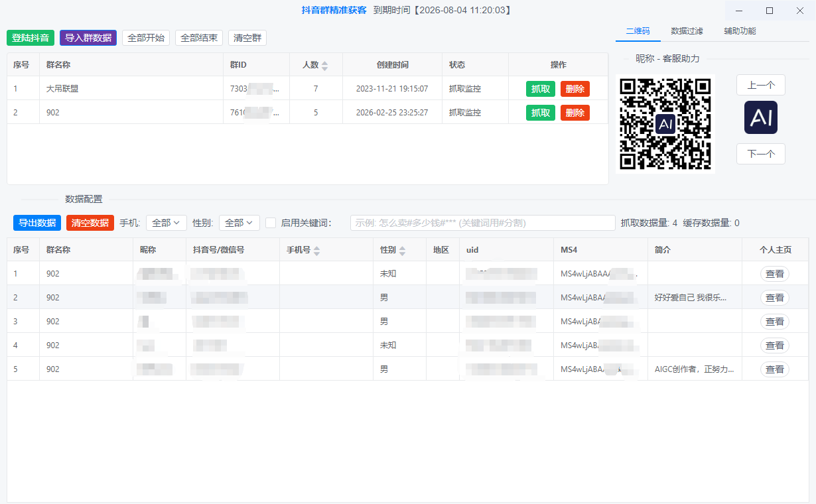
Task: Click bio text AIGC创作者，正努力...
Action: [x=695, y=369]
